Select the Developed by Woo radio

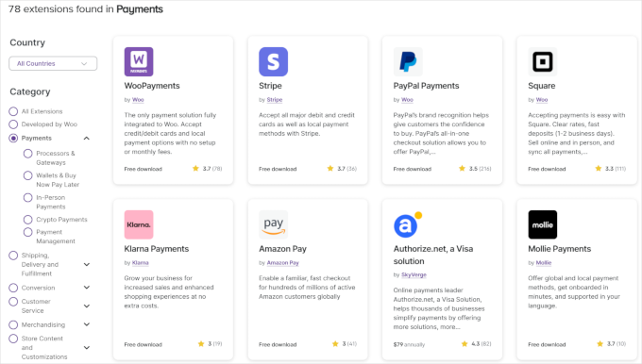[x=13, y=124]
